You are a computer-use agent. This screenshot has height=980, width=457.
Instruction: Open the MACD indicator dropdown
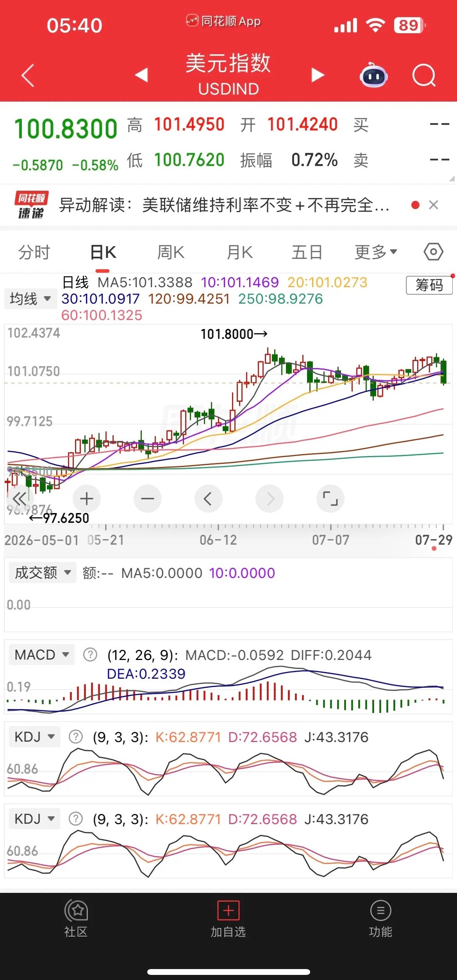[x=41, y=655]
